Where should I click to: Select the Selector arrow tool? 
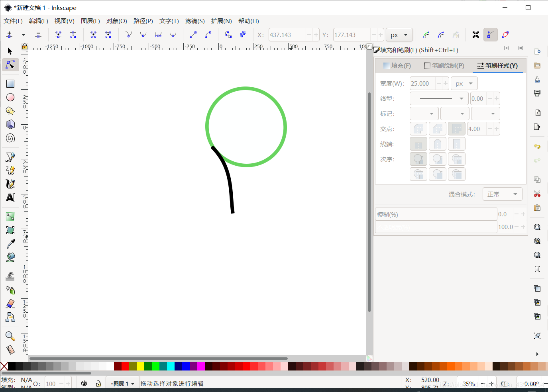[10, 51]
